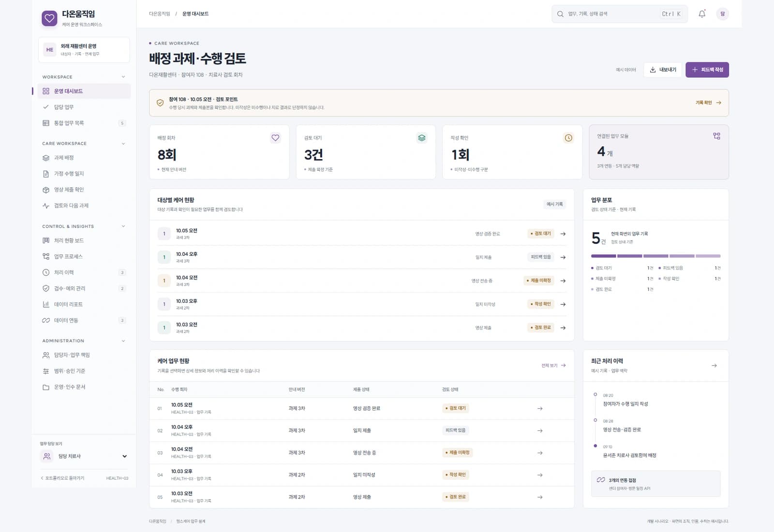Click clock icon on 작성 확인 card
This screenshot has height=532, width=774.
[568, 138]
